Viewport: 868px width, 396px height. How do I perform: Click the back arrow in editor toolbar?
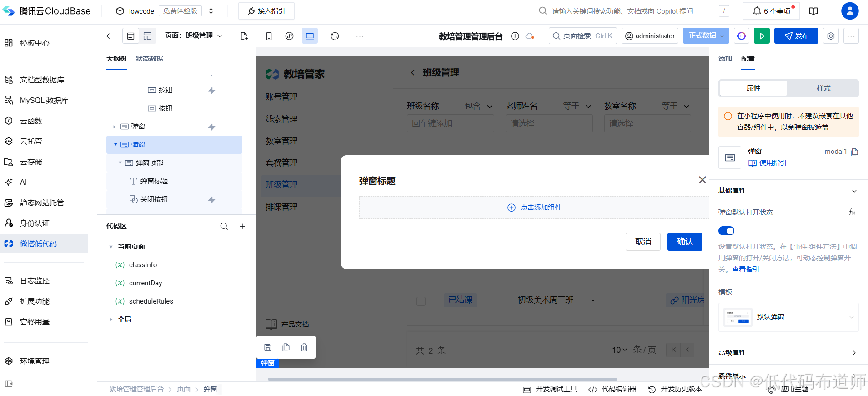click(110, 36)
